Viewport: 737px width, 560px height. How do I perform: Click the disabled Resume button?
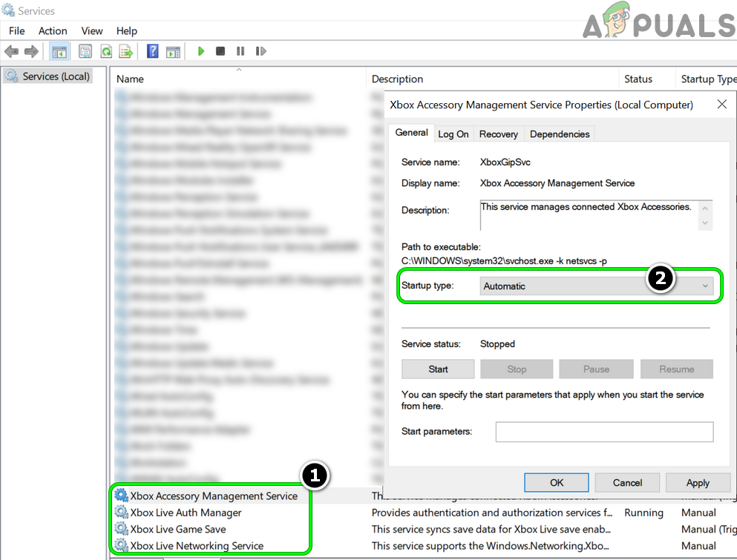pyautogui.click(x=676, y=369)
